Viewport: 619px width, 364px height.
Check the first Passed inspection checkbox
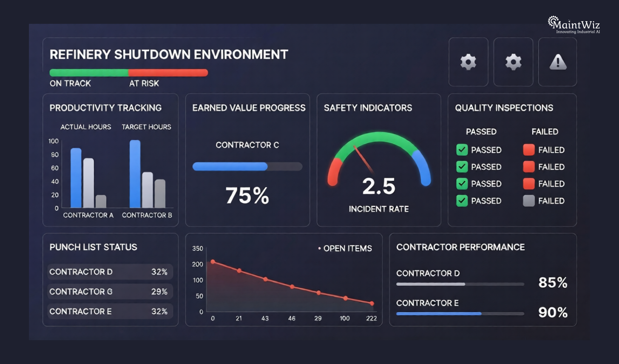pos(462,150)
